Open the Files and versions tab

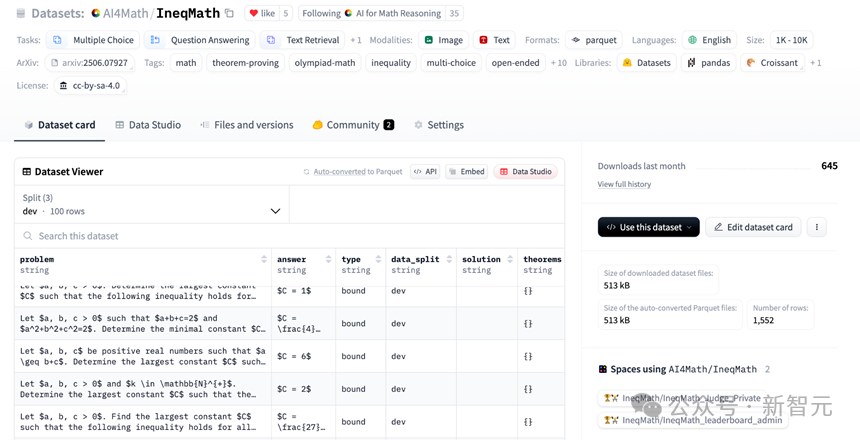click(247, 125)
